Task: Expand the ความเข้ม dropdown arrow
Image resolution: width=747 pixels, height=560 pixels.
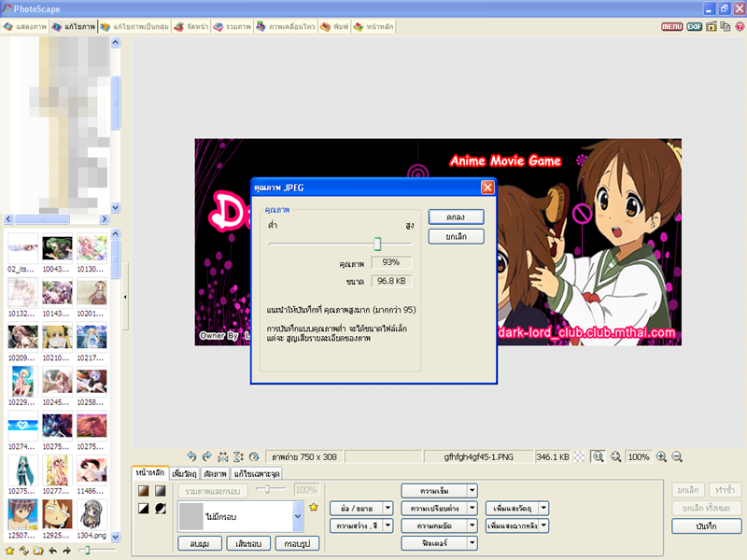Action: pyautogui.click(x=472, y=490)
